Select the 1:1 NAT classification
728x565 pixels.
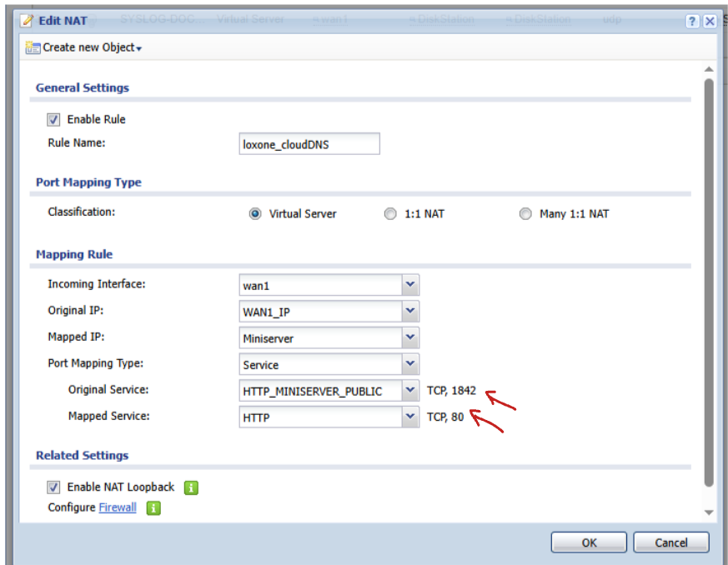point(390,214)
